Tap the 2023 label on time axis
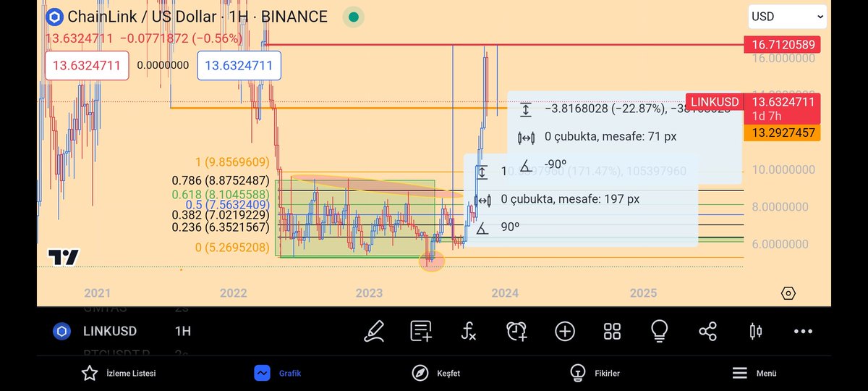 coord(369,293)
